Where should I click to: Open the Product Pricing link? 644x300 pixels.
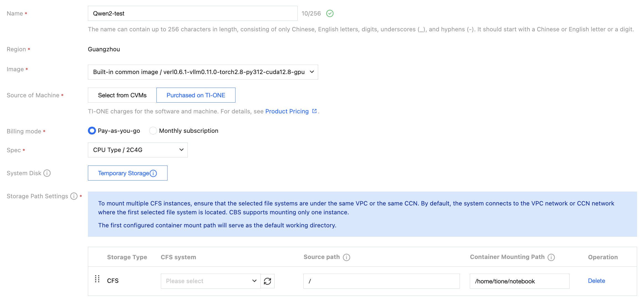coord(287,111)
